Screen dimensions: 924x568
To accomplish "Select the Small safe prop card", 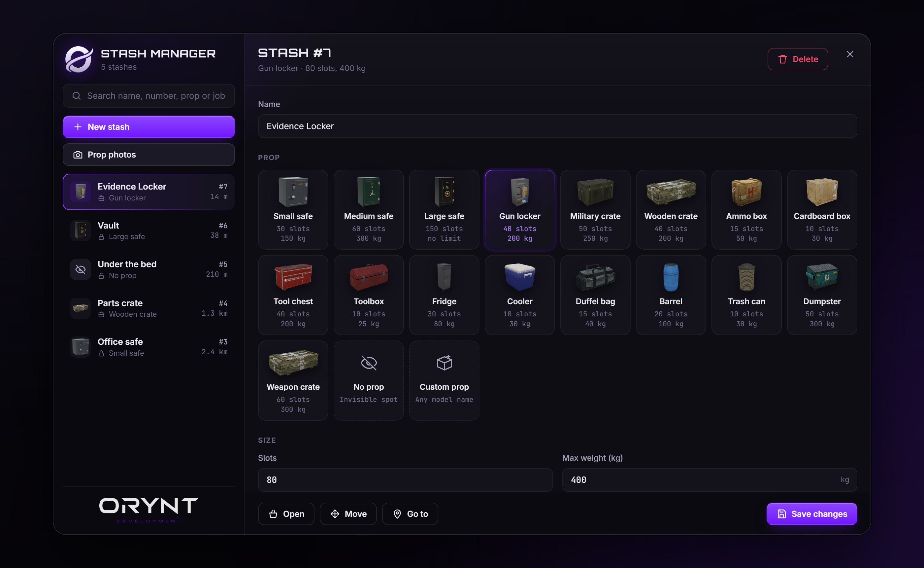I will tap(293, 209).
